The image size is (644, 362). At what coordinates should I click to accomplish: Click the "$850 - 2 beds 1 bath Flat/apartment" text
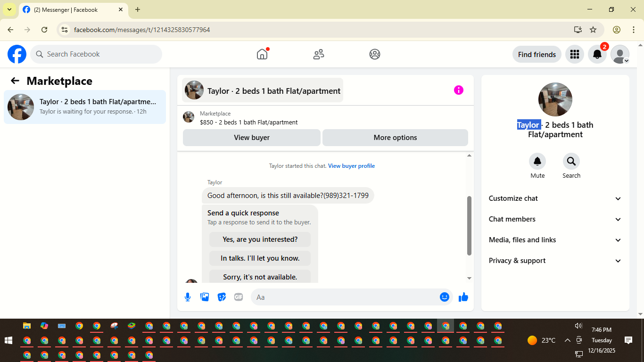tap(249, 123)
